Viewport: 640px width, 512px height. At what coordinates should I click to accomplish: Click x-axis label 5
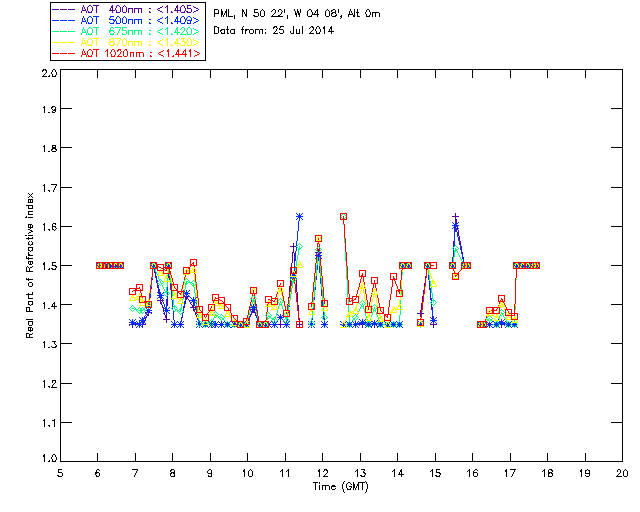60,473
